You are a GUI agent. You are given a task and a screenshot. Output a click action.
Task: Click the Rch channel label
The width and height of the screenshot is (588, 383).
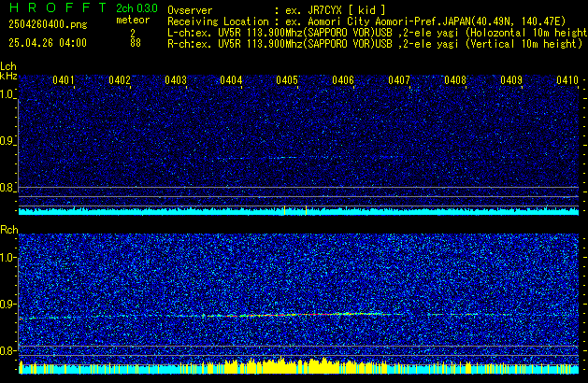9,230
